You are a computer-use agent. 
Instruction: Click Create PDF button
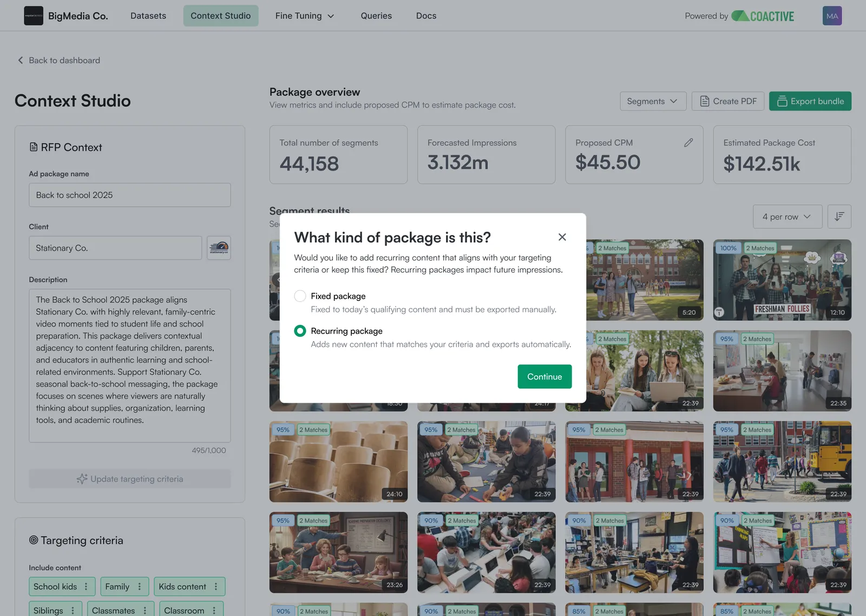728,101
